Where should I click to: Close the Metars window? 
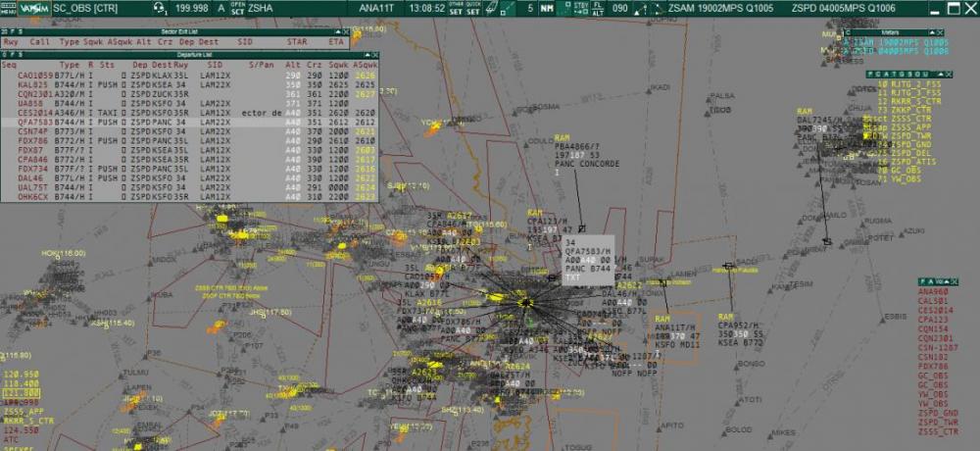point(941,32)
